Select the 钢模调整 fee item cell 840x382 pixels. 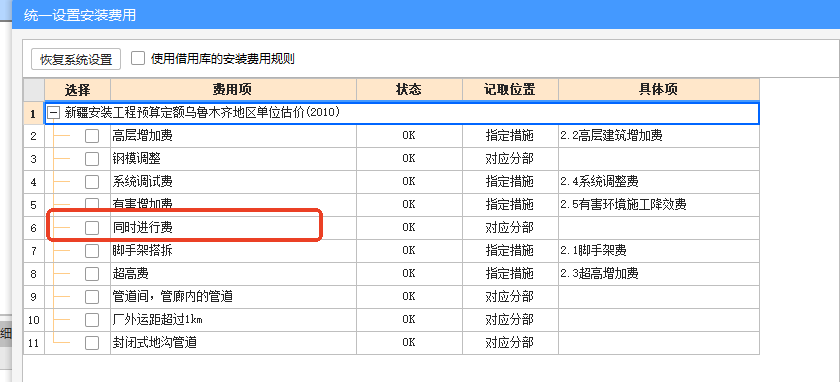tap(234, 159)
